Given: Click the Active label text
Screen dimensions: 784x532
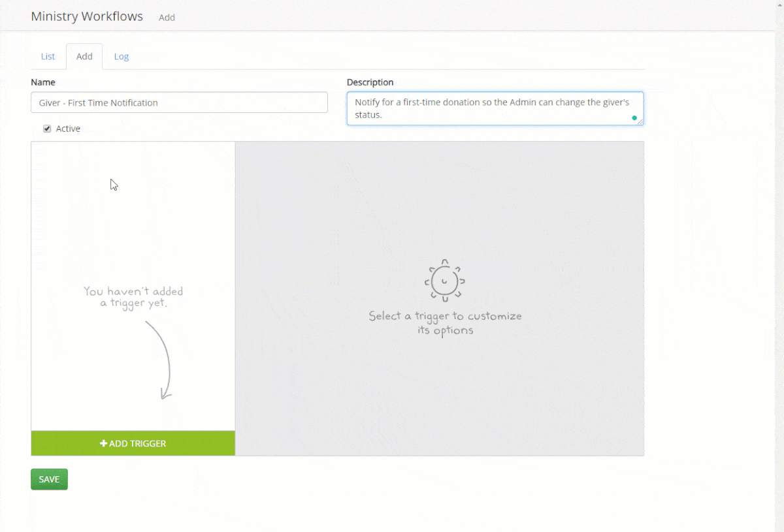Looking at the screenshot, I should tap(68, 129).
